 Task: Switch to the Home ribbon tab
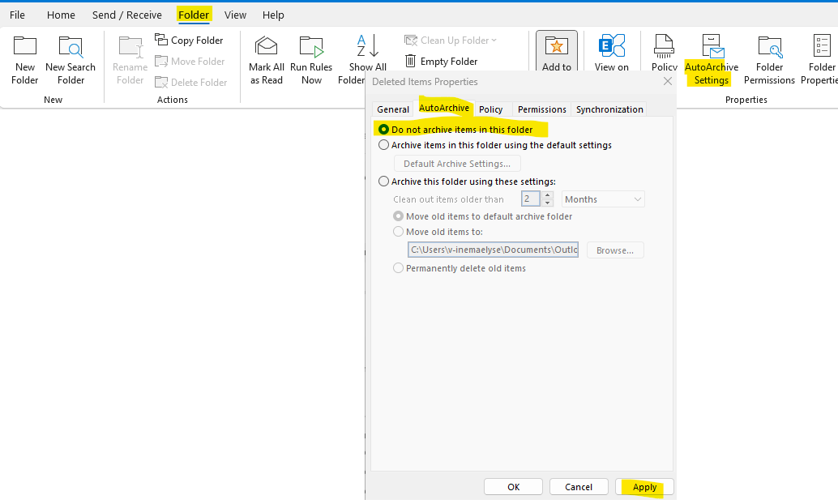tap(61, 15)
